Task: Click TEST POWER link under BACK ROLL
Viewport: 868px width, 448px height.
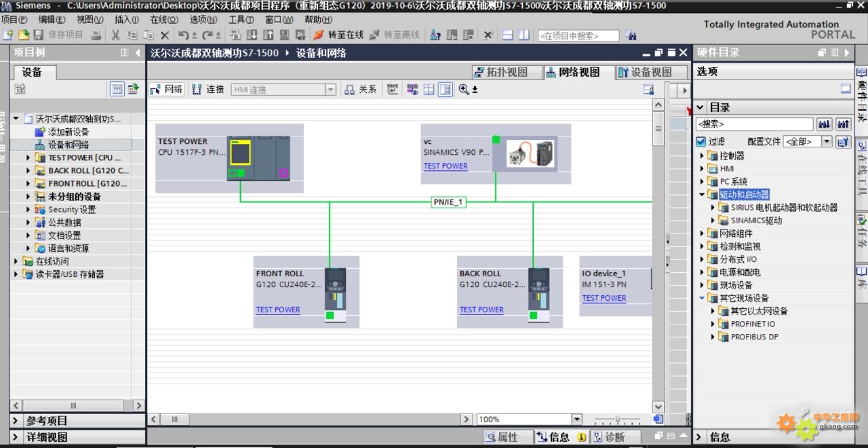Action: (x=481, y=310)
